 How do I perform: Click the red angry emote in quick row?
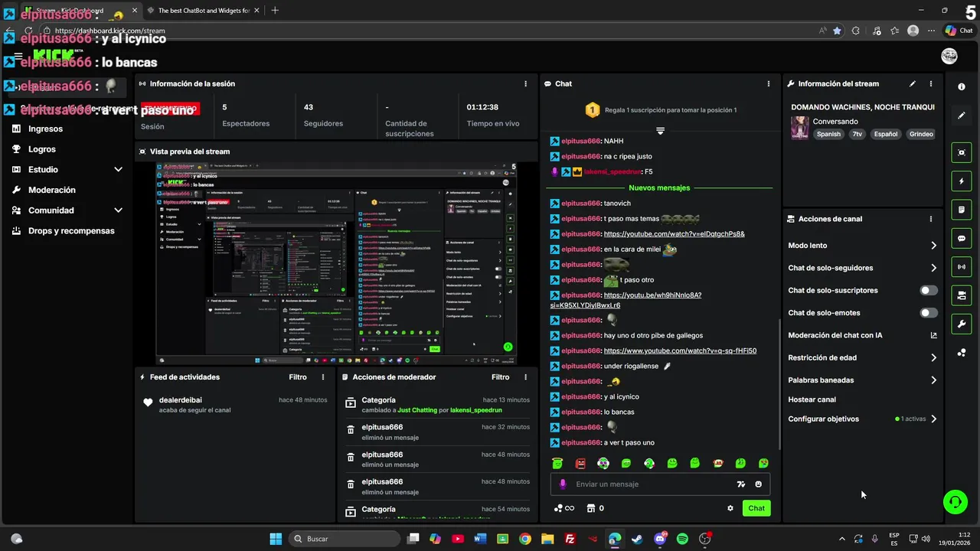click(580, 463)
